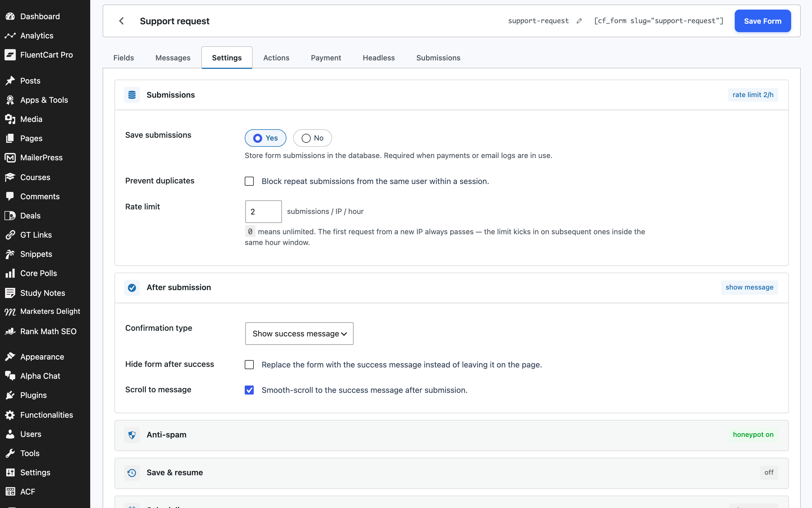
Task: Switch to the Headless tab
Action: tap(378, 58)
